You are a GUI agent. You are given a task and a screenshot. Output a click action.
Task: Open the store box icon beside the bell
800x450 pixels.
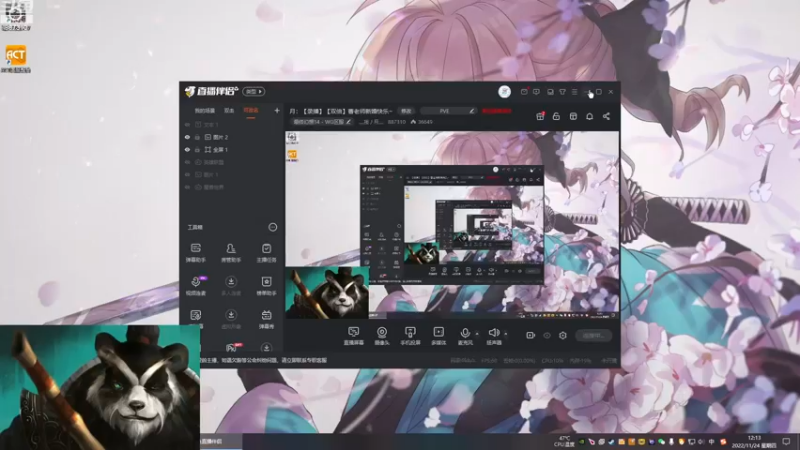click(x=573, y=116)
